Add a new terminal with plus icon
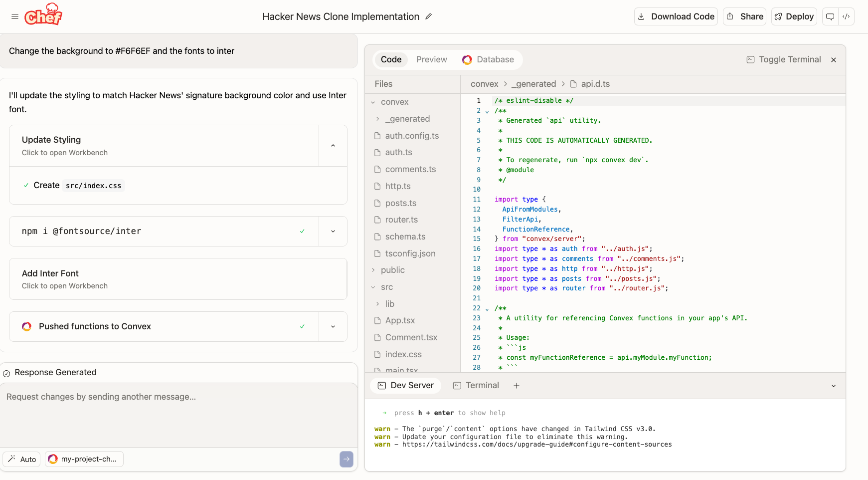 (517, 386)
